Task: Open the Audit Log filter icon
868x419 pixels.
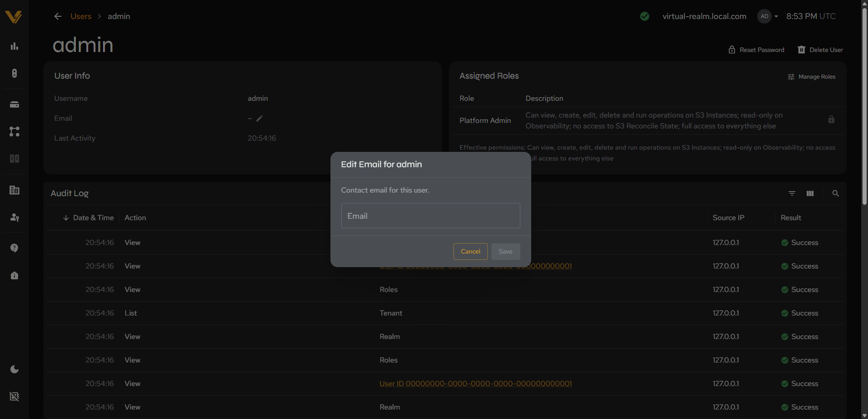Action: [792, 193]
